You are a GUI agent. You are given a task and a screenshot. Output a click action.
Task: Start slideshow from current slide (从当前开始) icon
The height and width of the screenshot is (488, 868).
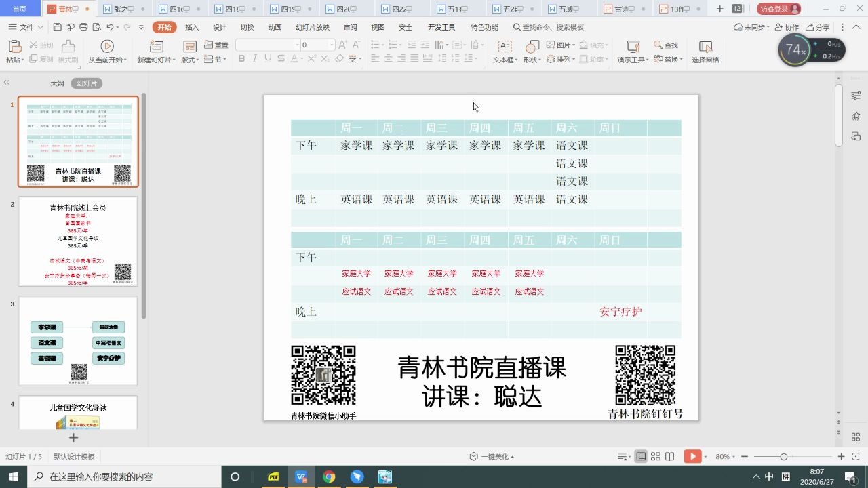pos(107,46)
